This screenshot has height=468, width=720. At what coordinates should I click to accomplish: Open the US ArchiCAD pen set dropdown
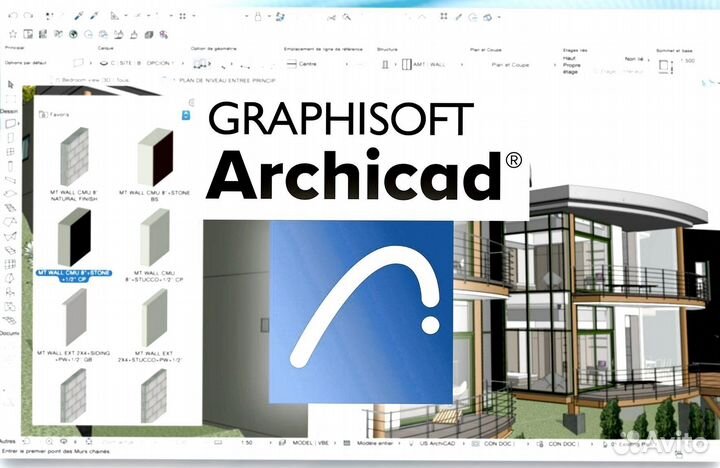pos(436,444)
